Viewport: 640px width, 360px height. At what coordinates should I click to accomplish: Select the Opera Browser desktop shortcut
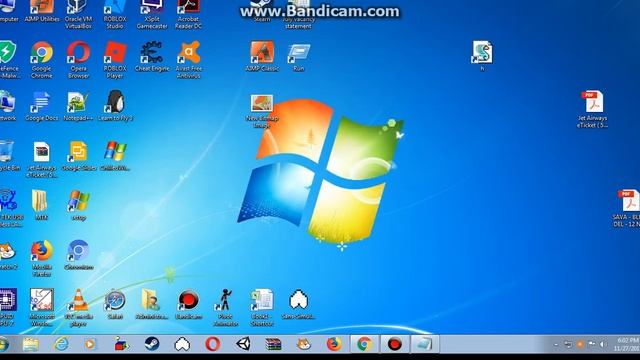78,60
